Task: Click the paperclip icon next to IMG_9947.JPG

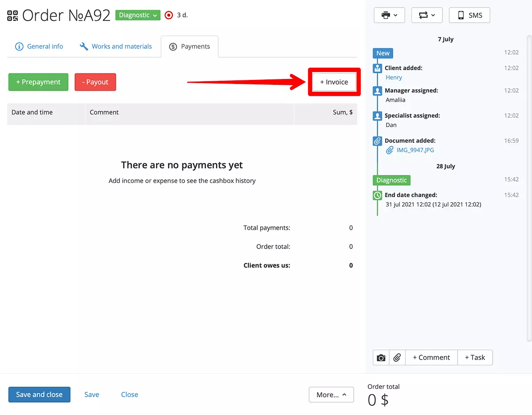Action: (390, 150)
